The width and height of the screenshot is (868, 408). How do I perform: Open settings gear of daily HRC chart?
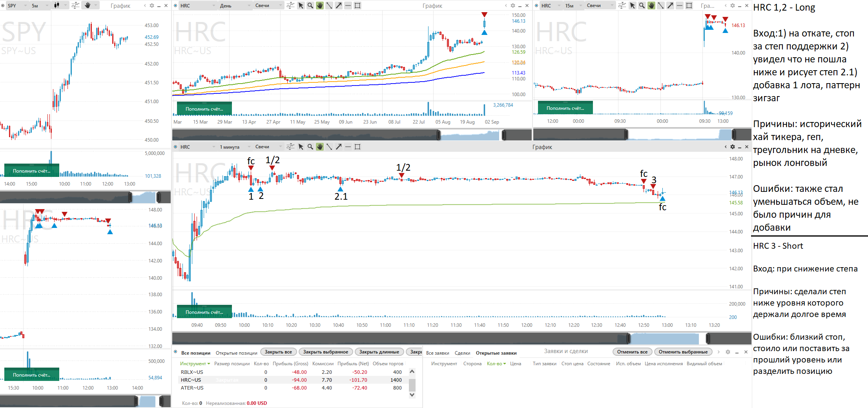[513, 5]
